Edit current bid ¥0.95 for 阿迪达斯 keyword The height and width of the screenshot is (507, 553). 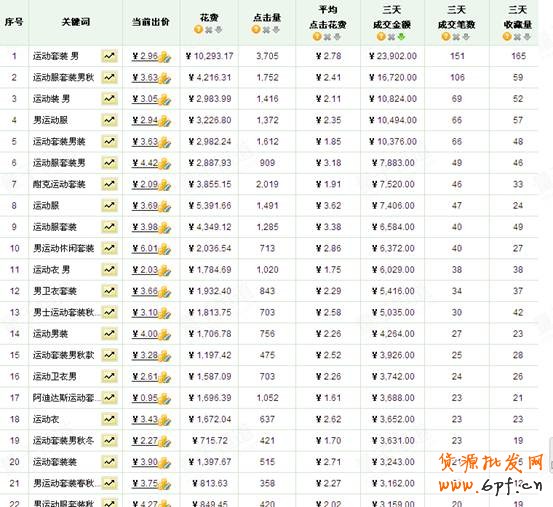pos(145,398)
